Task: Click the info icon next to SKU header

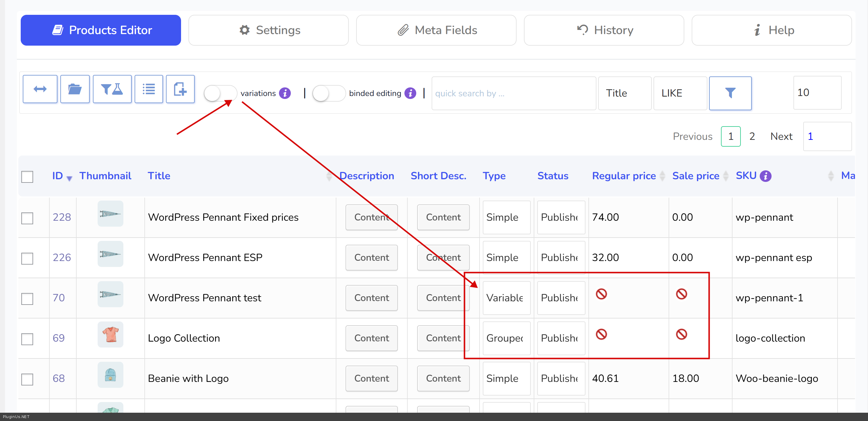Action: [766, 176]
